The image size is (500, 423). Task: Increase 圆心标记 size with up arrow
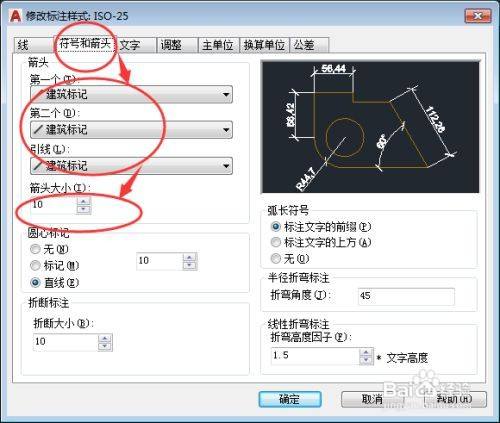click(190, 257)
